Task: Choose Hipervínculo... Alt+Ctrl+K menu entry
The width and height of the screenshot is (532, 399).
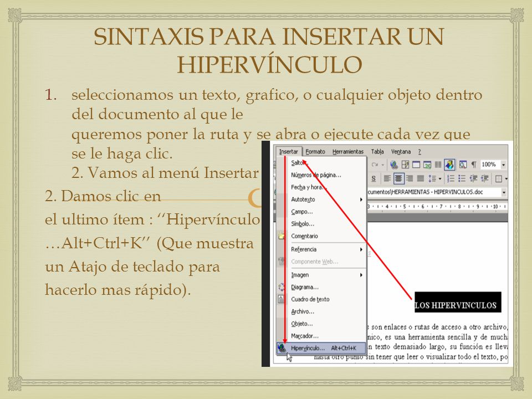Action: 321,348
